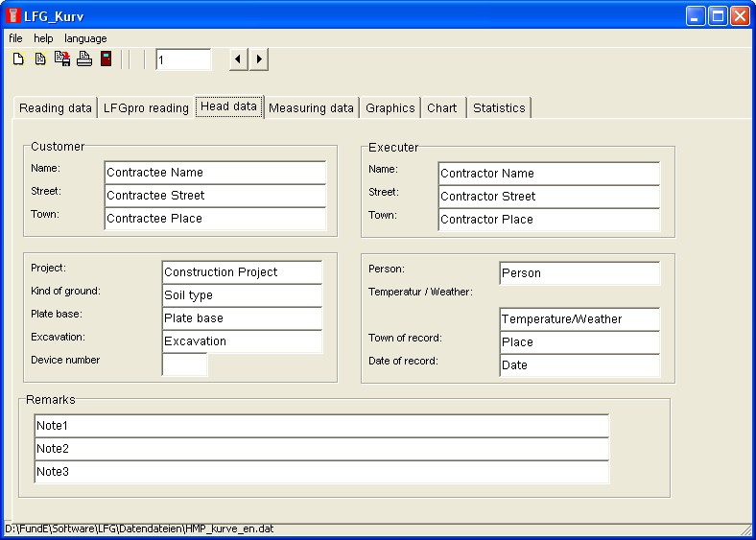Click the Soil type field
Image resolution: width=756 pixels, height=540 pixels.
[x=242, y=295]
